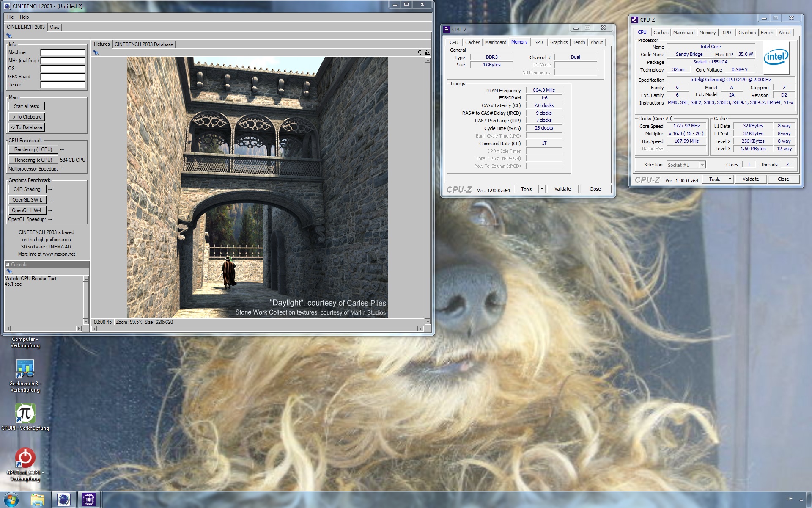Click DRAM Frequency value 864.0 MHz
The width and height of the screenshot is (812, 508).
(x=544, y=90)
